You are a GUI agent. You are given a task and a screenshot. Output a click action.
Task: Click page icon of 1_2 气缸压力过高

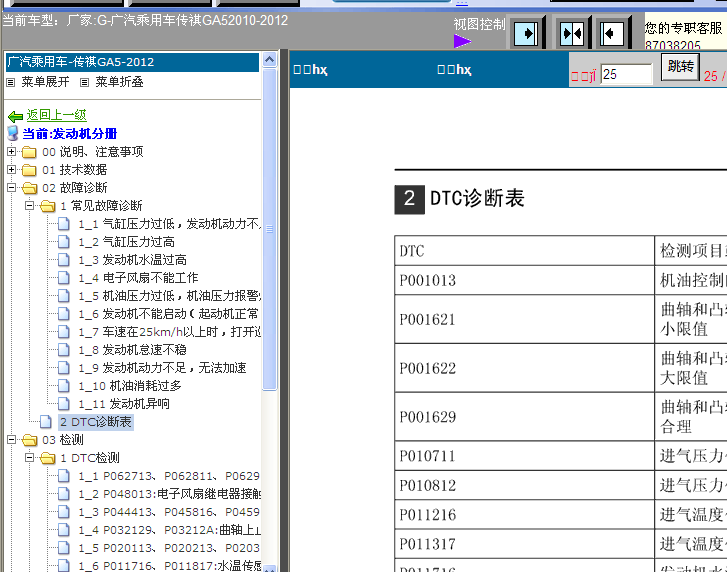[64, 242]
